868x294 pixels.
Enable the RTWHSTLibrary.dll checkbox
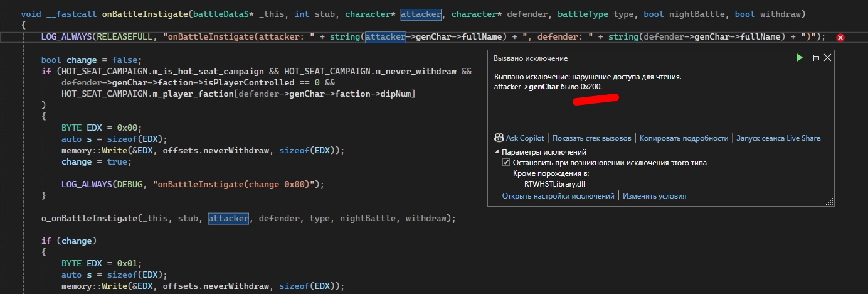pyautogui.click(x=517, y=184)
